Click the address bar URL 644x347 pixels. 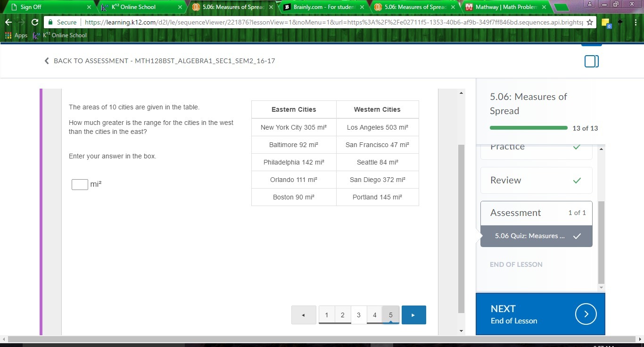click(333, 22)
